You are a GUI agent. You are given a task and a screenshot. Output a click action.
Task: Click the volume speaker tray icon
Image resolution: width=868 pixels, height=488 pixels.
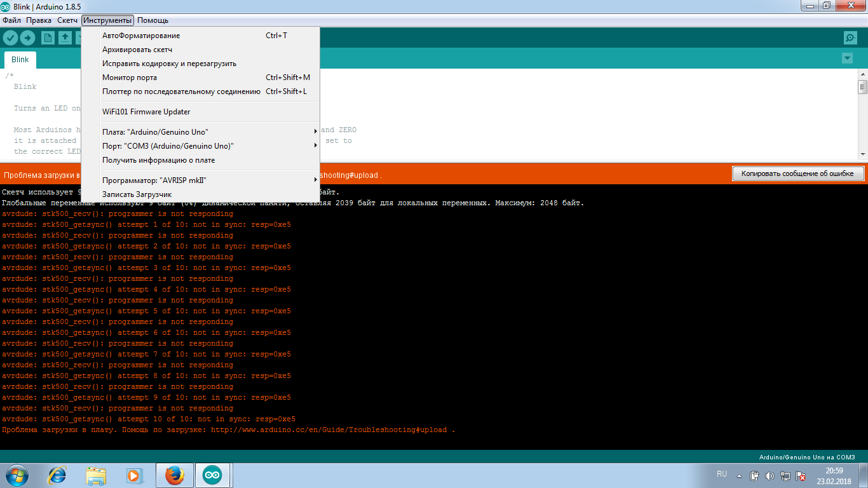pos(770,475)
